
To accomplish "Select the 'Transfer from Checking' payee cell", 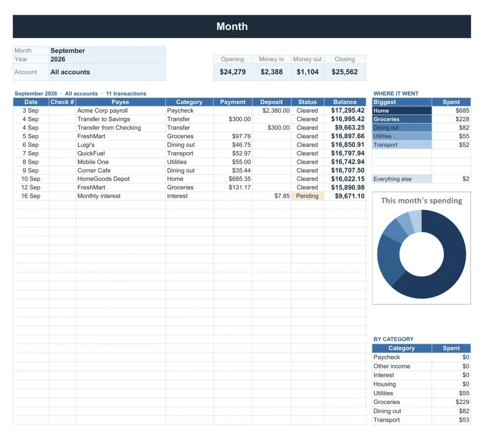I will [121, 128].
